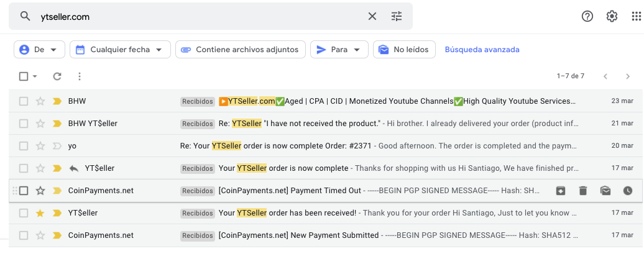Archive the CoinPayments Payment Timed Out email

[x=561, y=191]
